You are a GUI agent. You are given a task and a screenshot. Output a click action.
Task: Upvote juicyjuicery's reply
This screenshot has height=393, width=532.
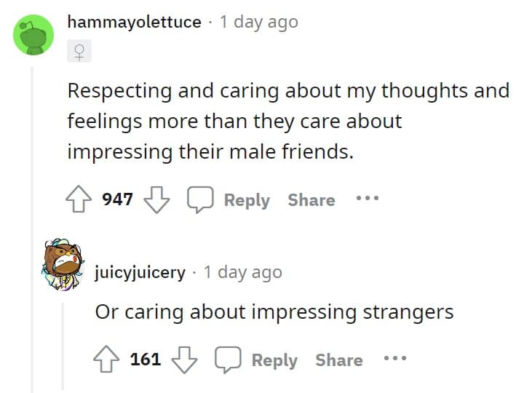[109, 360]
